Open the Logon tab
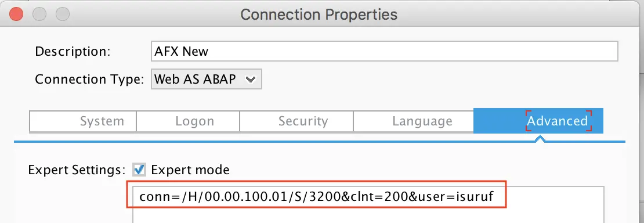This screenshot has height=223, width=644. [188, 121]
